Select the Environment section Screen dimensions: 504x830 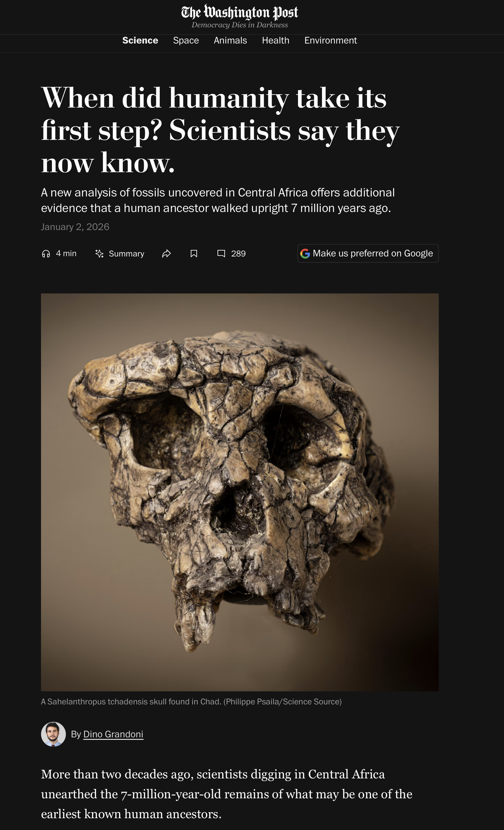331,40
